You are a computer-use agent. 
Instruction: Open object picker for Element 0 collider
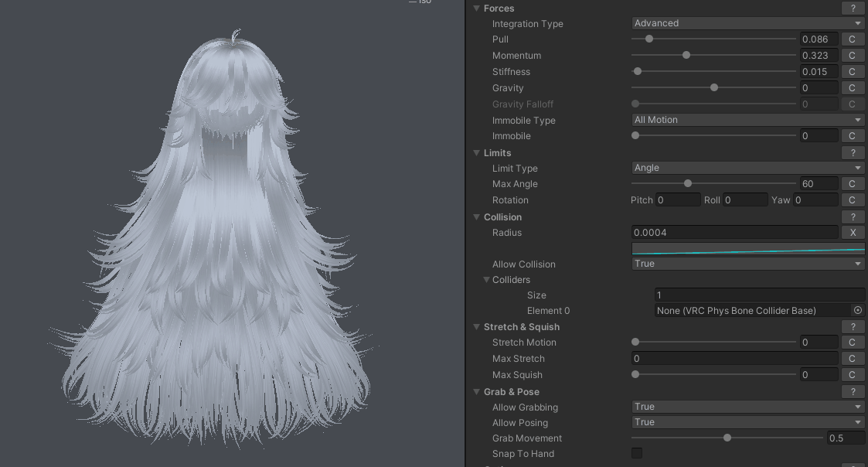(x=857, y=311)
